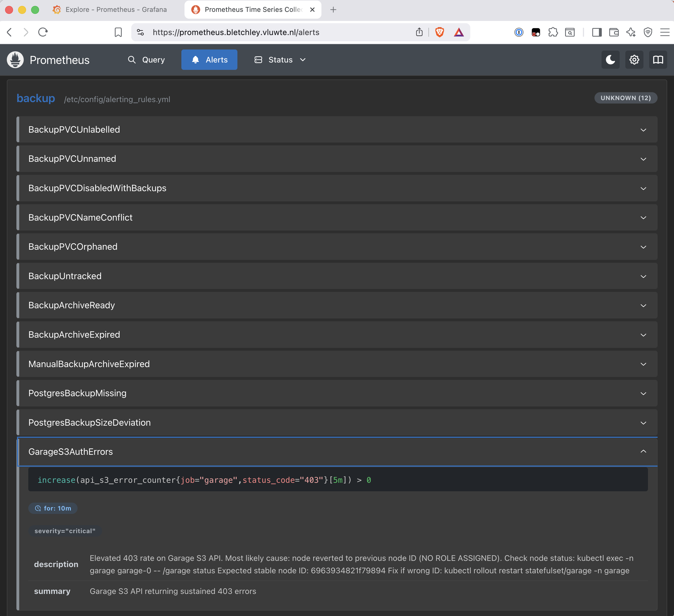Click the browser forward arrow
The height and width of the screenshot is (616, 674).
[26, 33]
